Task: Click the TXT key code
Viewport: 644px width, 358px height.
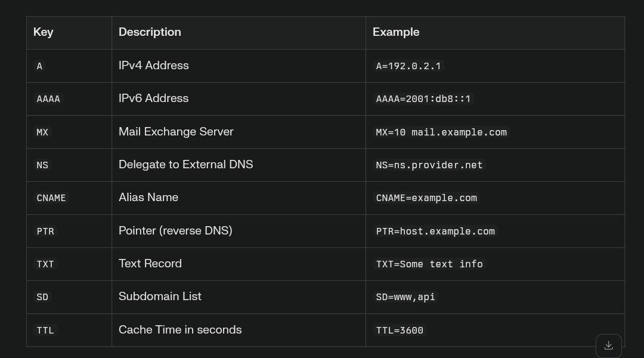Action: 45,264
